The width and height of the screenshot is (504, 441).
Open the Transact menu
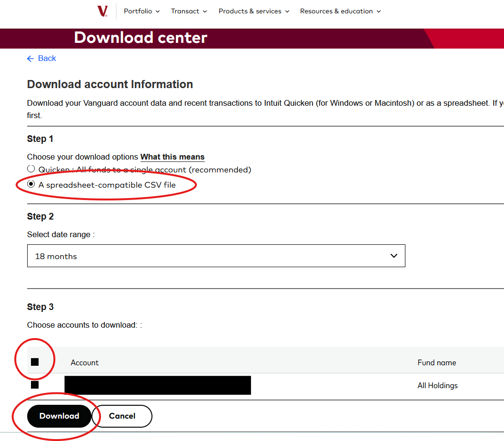pos(189,11)
